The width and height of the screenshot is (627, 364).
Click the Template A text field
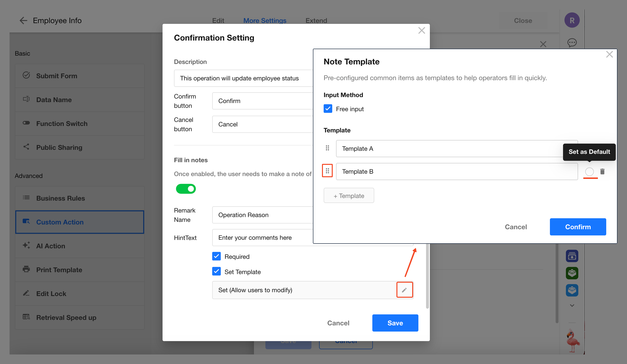click(x=457, y=149)
